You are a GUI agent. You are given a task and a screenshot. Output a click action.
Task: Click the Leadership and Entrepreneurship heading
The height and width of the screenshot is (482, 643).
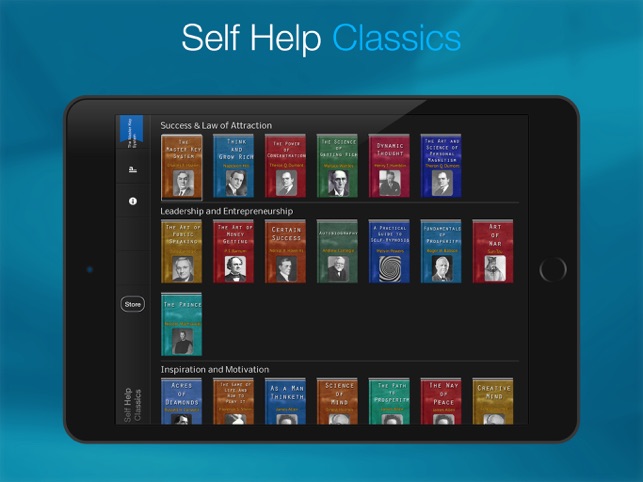[x=226, y=211]
